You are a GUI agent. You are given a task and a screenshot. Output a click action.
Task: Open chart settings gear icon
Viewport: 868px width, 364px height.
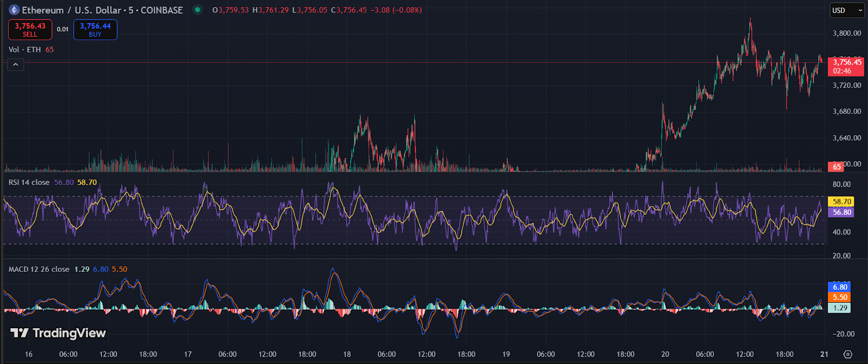848,354
